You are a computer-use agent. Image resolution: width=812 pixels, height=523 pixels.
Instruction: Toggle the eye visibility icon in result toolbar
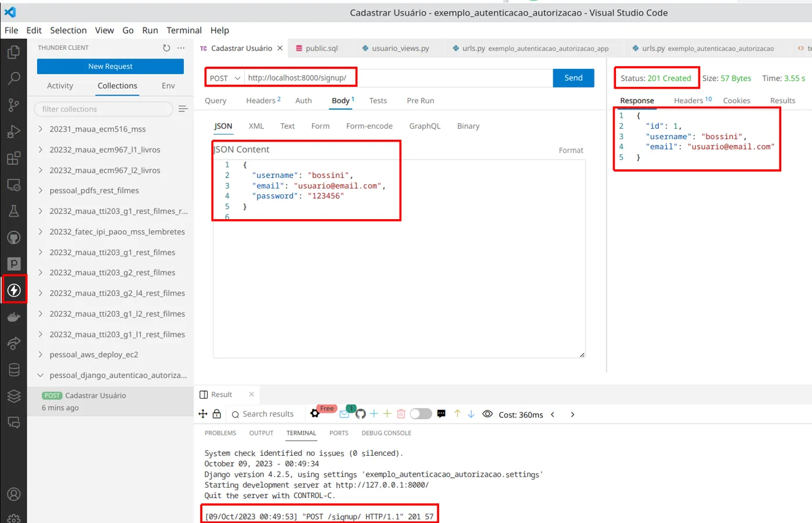tap(488, 414)
